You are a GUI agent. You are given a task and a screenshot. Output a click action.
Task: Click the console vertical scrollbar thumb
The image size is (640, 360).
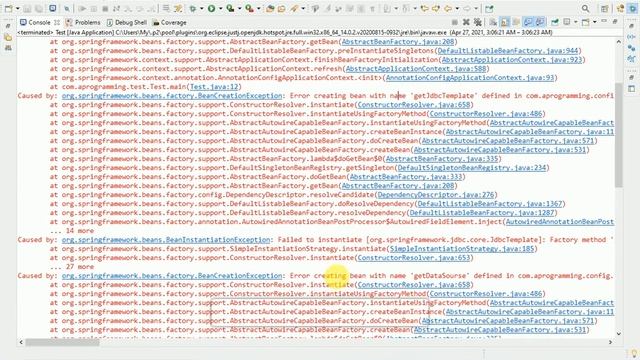click(619, 135)
